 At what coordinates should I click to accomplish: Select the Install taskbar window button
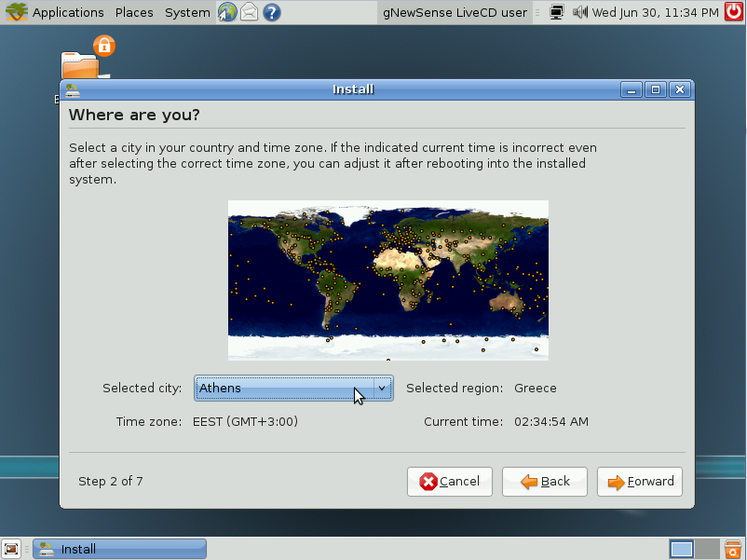coord(119,549)
